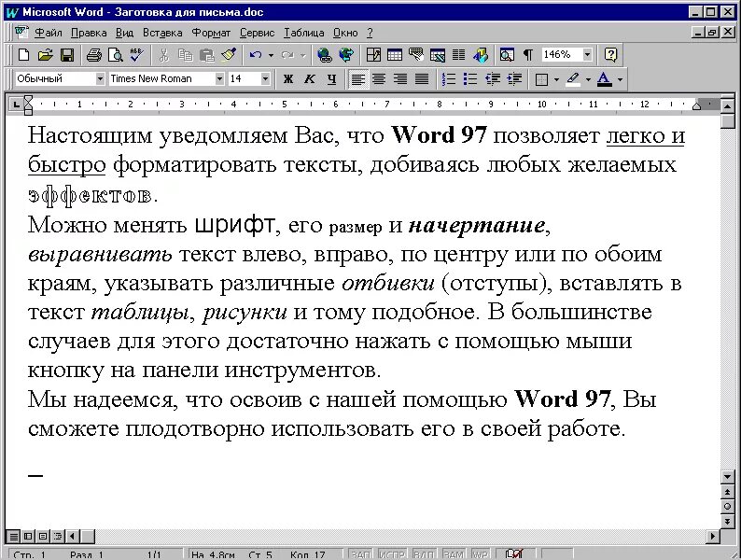Set text columns layout
741x560 pixels.
(x=458, y=55)
